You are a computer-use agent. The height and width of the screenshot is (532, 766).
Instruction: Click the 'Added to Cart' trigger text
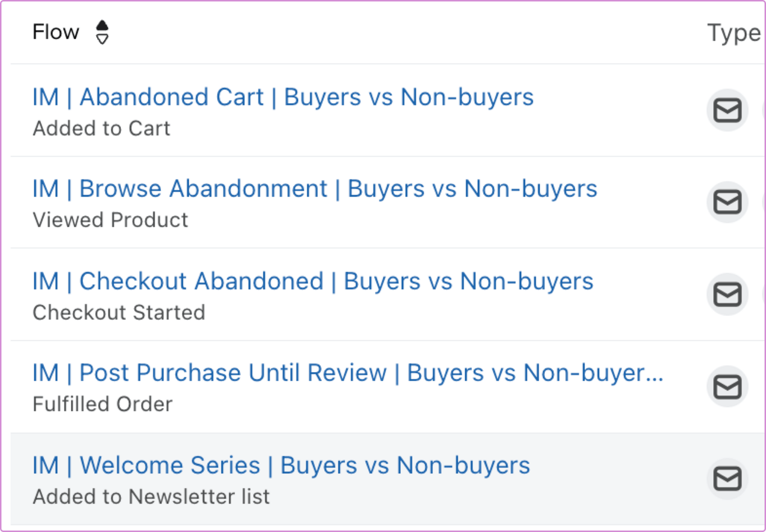click(x=101, y=129)
